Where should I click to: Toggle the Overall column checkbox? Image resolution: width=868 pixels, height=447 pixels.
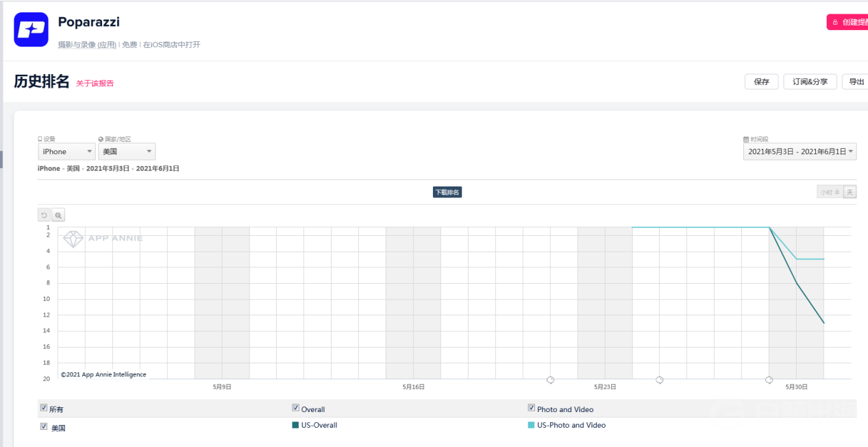tap(296, 408)
